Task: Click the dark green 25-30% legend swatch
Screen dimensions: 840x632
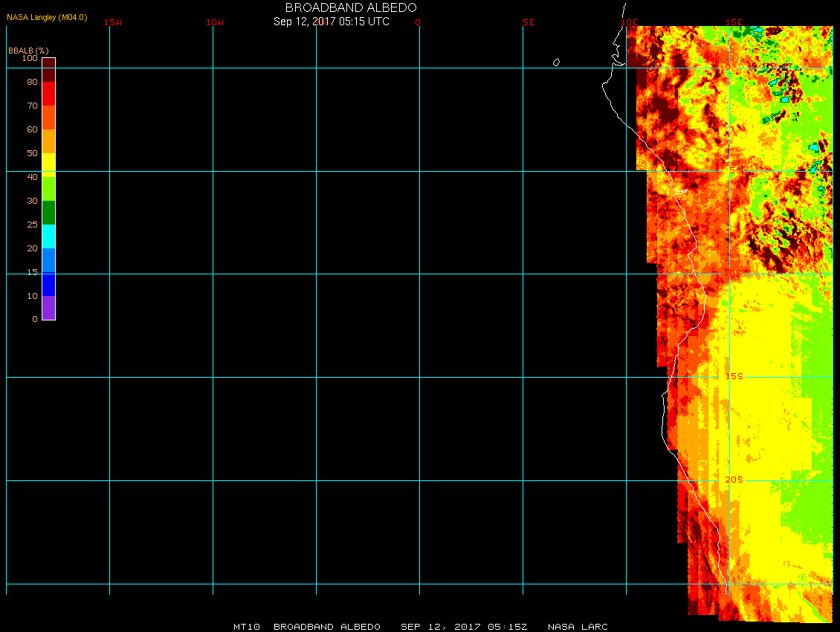Action: coord(48,212)
